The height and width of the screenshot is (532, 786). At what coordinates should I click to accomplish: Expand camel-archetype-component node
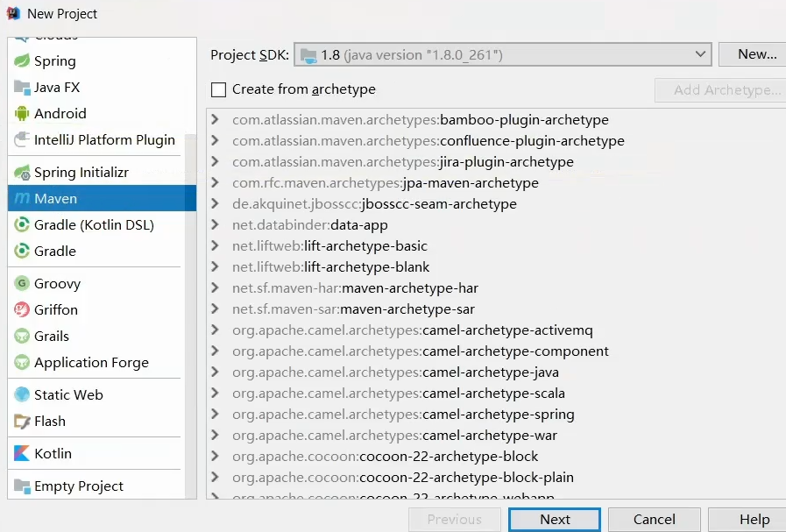[x=215, y=351]
